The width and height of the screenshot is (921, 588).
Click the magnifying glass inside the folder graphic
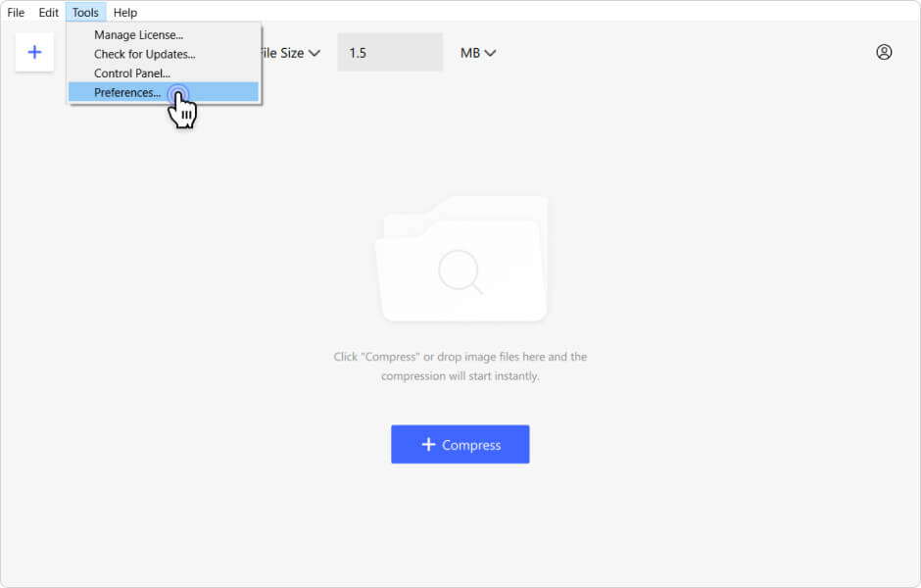click(x=460, y=271)
